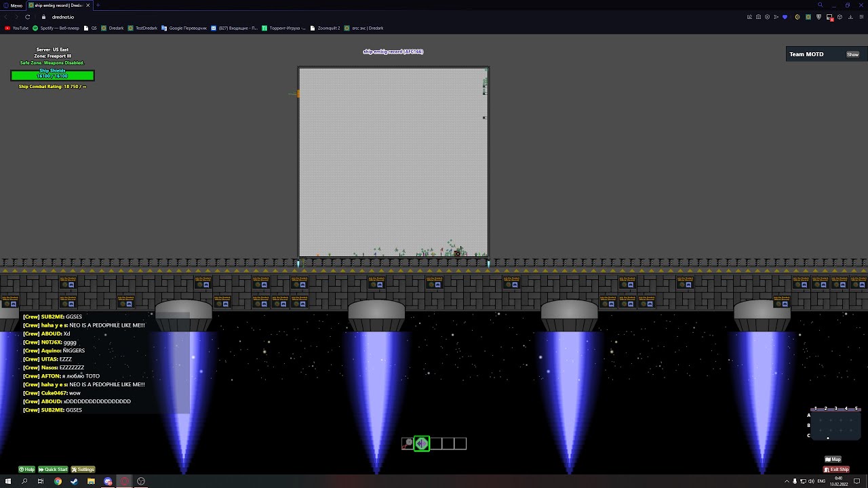This screenshot has width=868, height=488.
Task: Open the Dredark bookmark
Action: pyautogui.click(x=113, y=28)
